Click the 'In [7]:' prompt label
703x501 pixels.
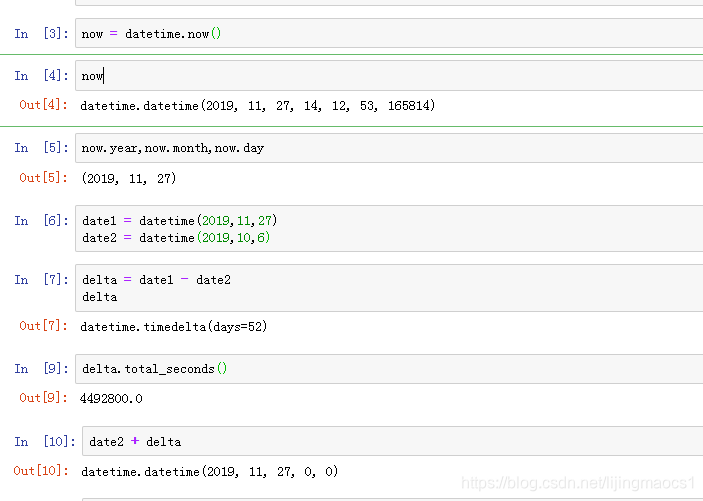pyautogui.click(x=41, y=279)
